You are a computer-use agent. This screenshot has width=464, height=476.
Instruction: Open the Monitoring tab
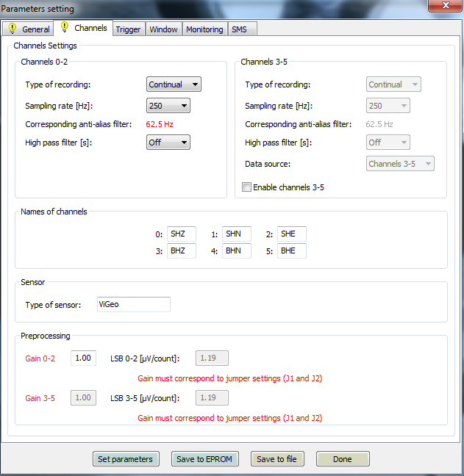click(205, 29)
